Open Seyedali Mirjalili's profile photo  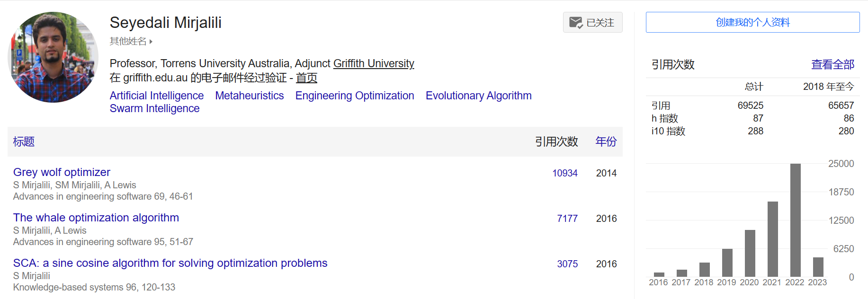[53, 57]
